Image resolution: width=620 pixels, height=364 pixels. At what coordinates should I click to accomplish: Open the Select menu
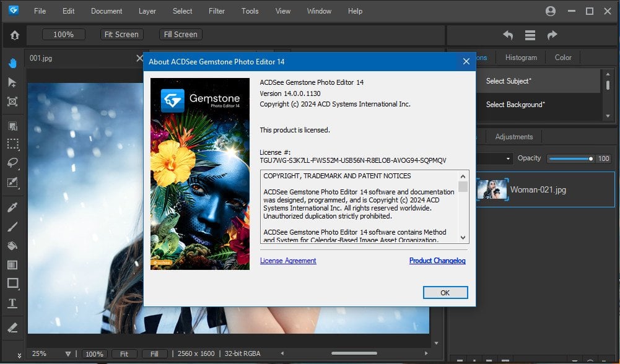click(x=182, y=11)
